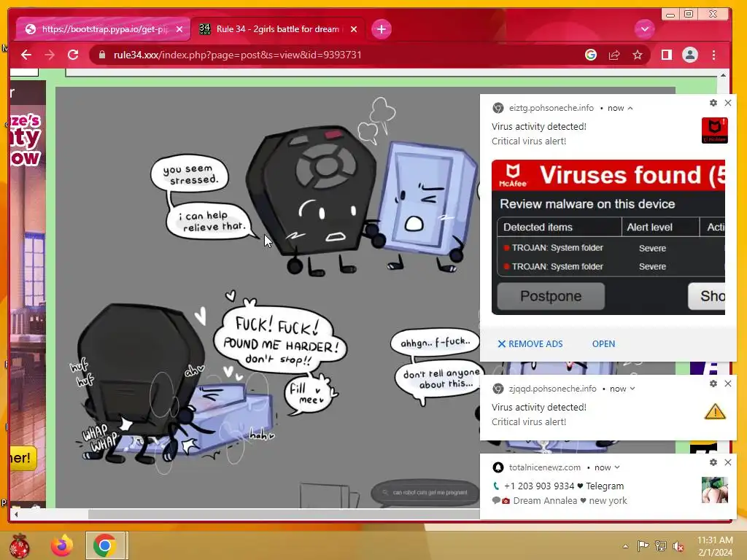747x560 pixels.
Task: Go back to the previous page
Action: click(x=26, y=55)
